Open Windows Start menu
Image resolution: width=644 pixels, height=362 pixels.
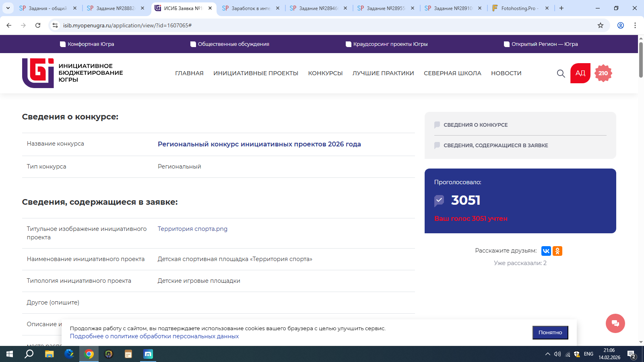click(10, 354)
